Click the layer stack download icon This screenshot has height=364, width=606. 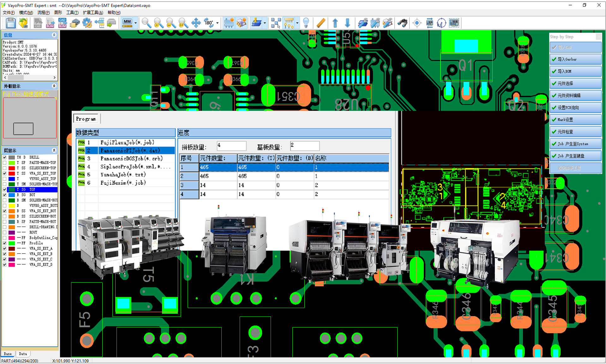coord(256,23)
